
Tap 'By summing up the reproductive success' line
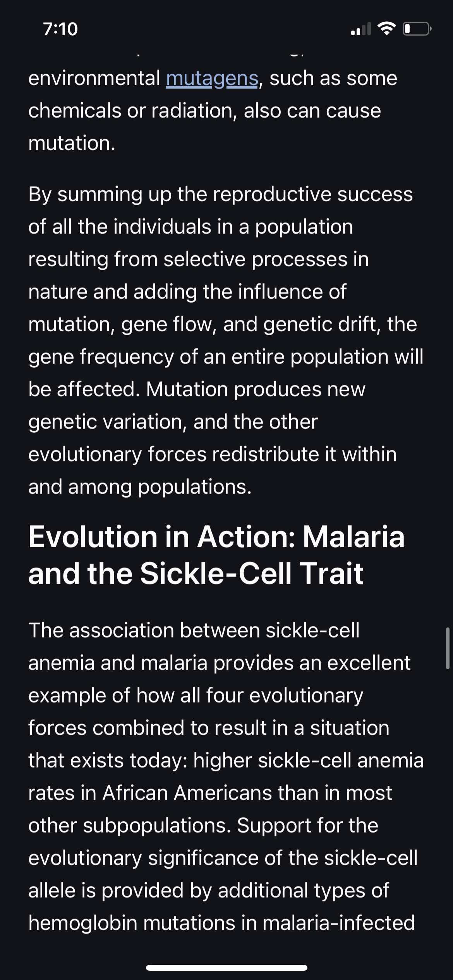coord(221,194)
